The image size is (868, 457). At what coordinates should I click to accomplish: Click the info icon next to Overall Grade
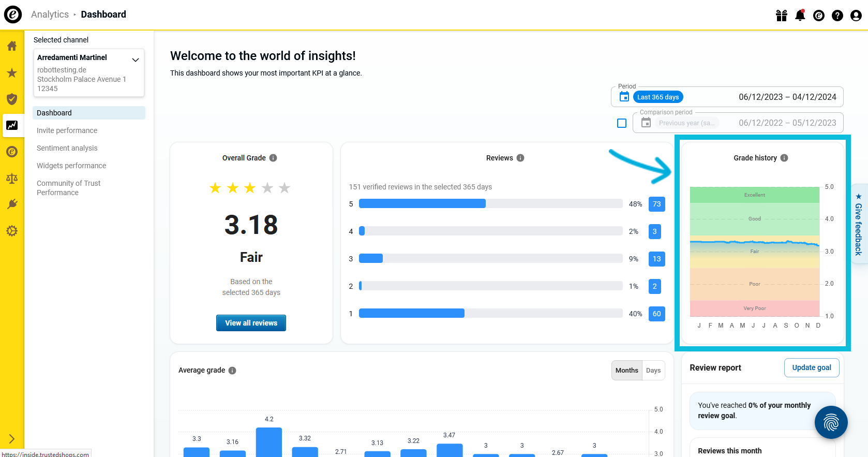pos(273,158)
